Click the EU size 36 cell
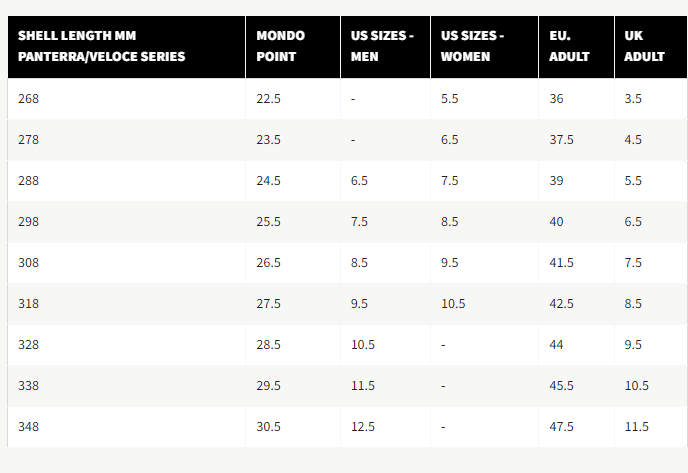Viewport: 688px width, 473px height. click(557, 99)
